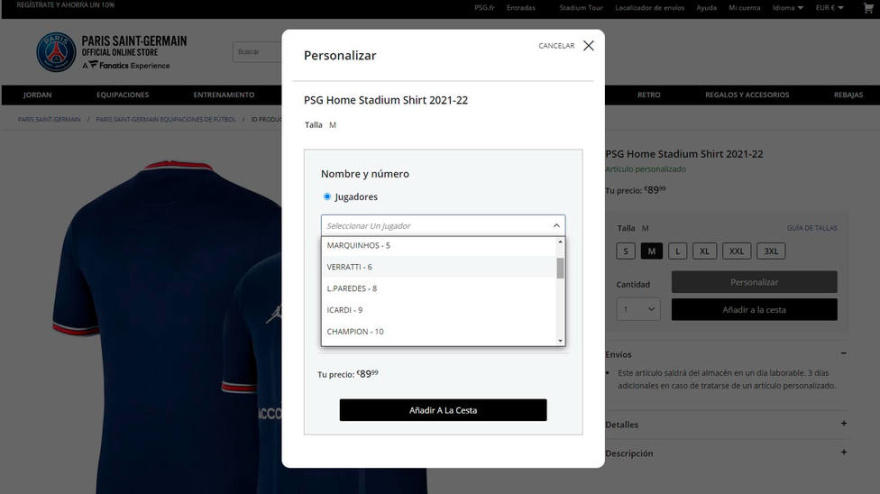This screenshot has width=880, height=494.
Task: Close the Personalizar dialog with the X icon
Action: click(x=588, y=46)
